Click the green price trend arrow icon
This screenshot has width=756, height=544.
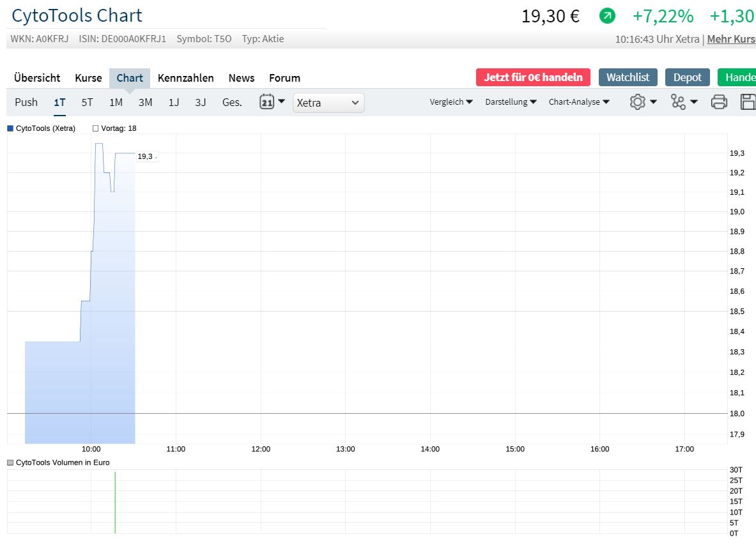coord(607,16)
